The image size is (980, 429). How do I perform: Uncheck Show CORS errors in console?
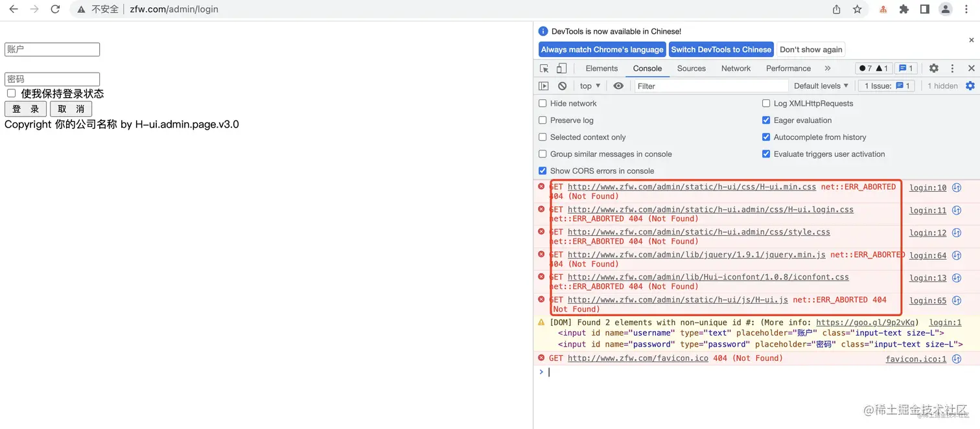[542, 170]
